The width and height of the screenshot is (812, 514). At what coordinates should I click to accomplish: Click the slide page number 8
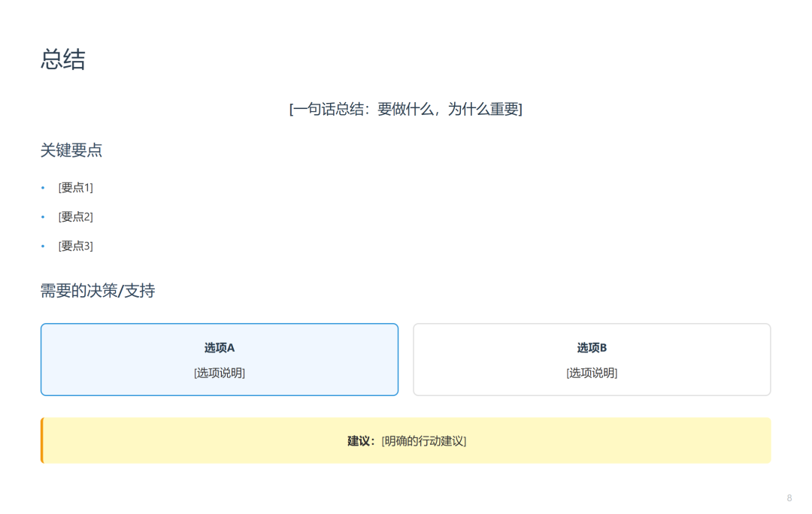(x=789, y=498)
